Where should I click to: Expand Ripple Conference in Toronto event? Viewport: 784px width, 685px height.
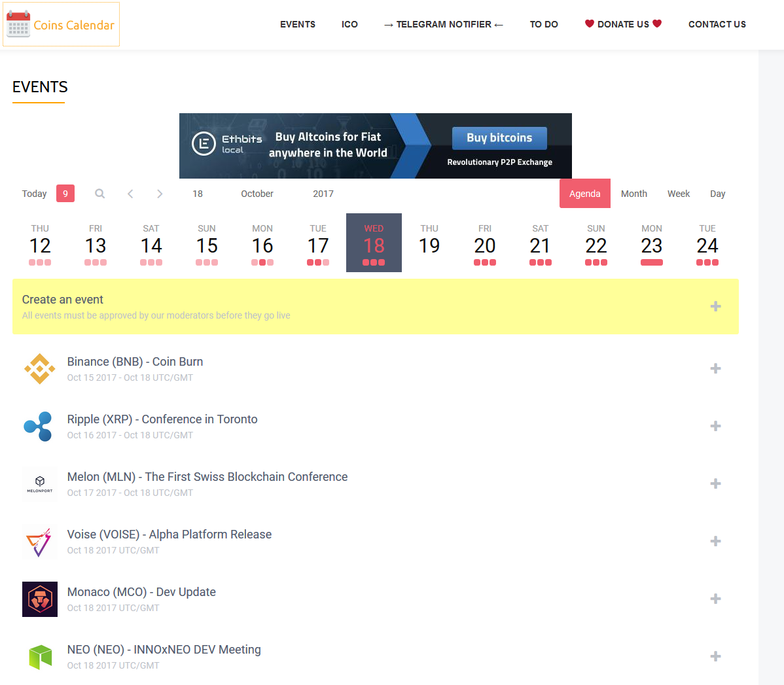(715, 426)
